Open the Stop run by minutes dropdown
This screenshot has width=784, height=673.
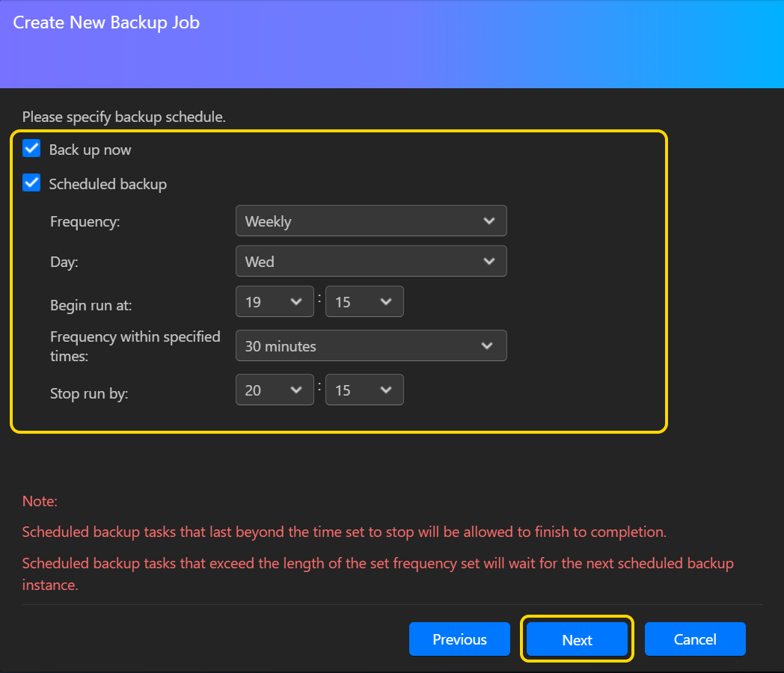364,390
